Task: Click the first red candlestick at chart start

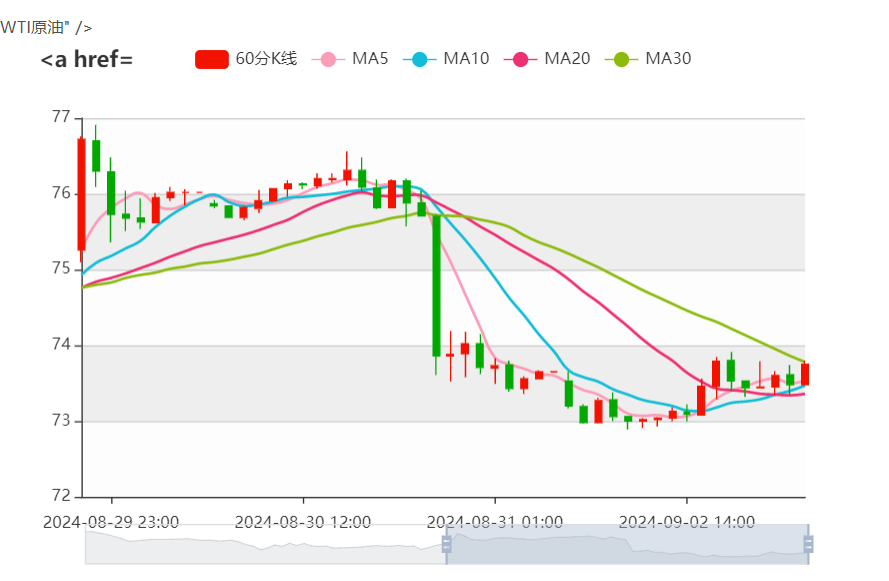Action: pyautogui.click(x=81, y=194)
